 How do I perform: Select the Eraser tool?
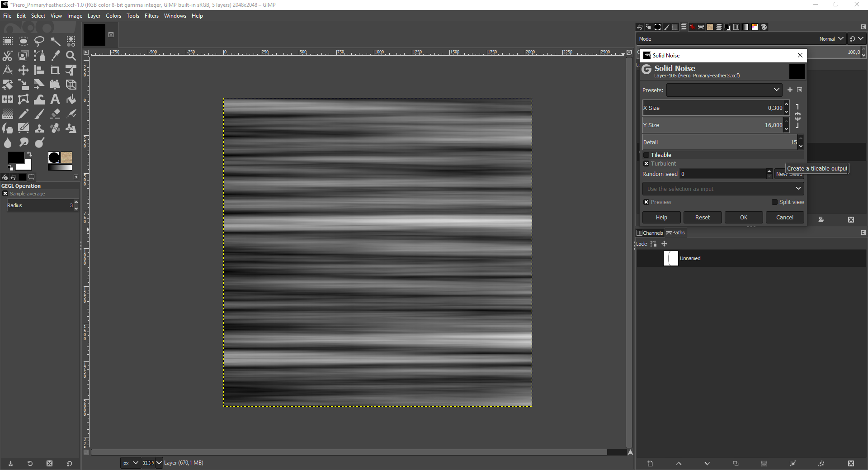point(55,114)
